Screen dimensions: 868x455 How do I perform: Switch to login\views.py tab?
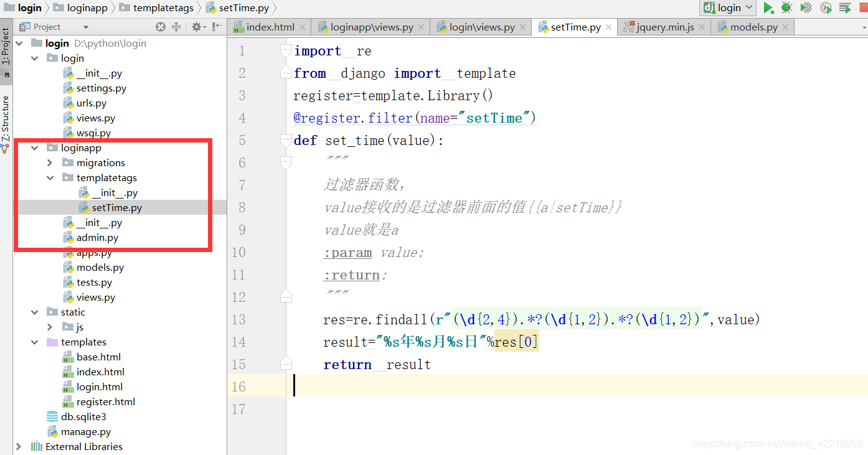click(x=482, y=27)
